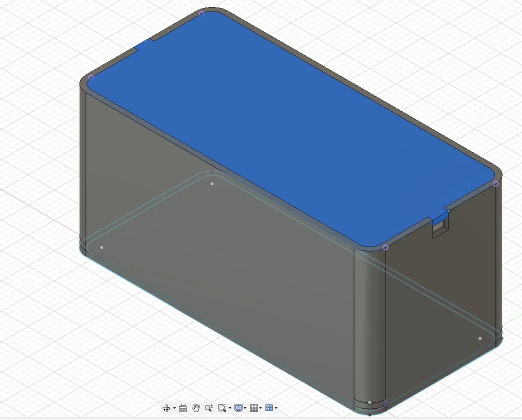Activate the Look At tool
Screen dimensions: 522x420
(183, 408)
